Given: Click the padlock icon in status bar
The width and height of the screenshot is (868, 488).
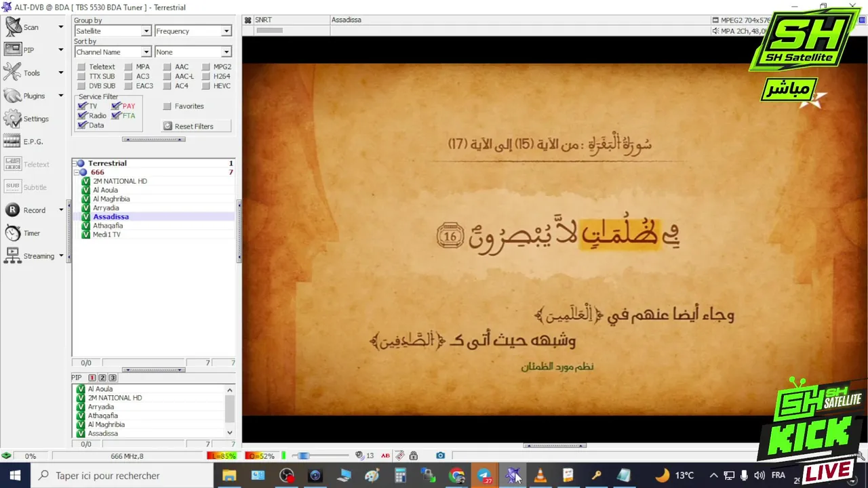Looking at the screenshot, I should (x=414, y=455).
